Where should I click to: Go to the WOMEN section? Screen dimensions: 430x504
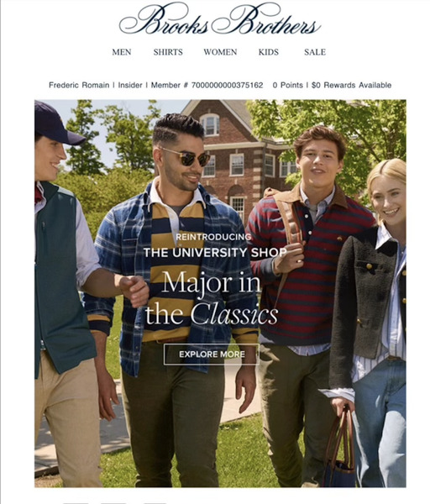pos(220,52)
